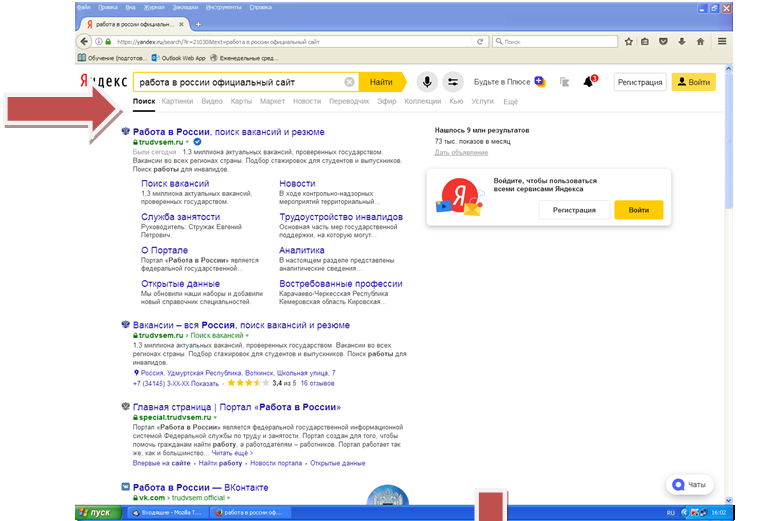
Task: Reload the page with the refresh icon
Action: click(480, 42)
